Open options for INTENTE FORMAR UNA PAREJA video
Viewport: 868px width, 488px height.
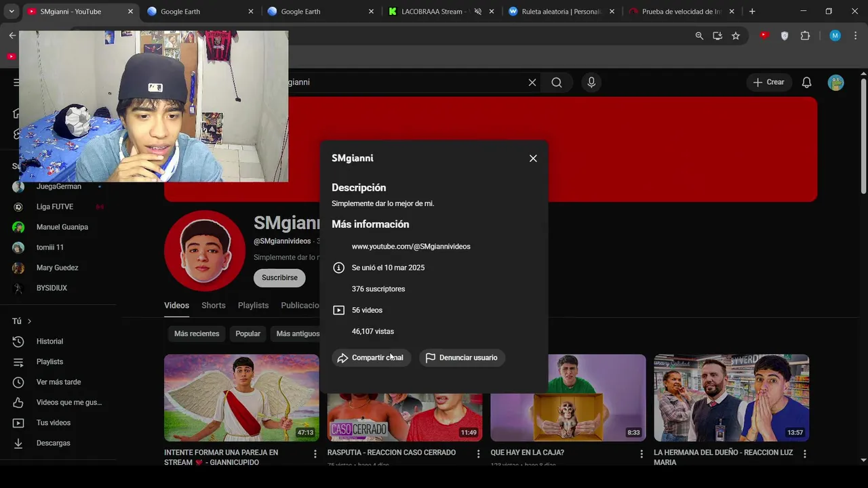[315, 453]
